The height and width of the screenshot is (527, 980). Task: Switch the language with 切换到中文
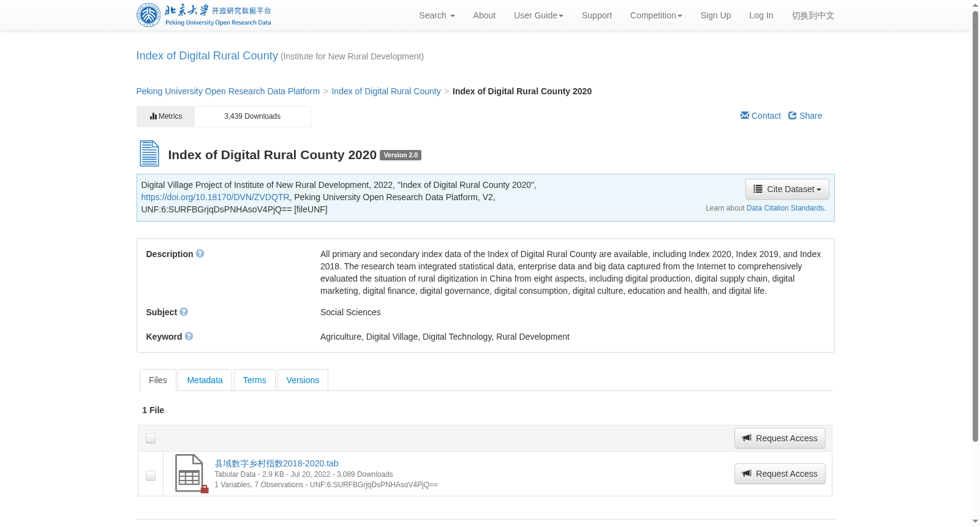pos(813,15)
